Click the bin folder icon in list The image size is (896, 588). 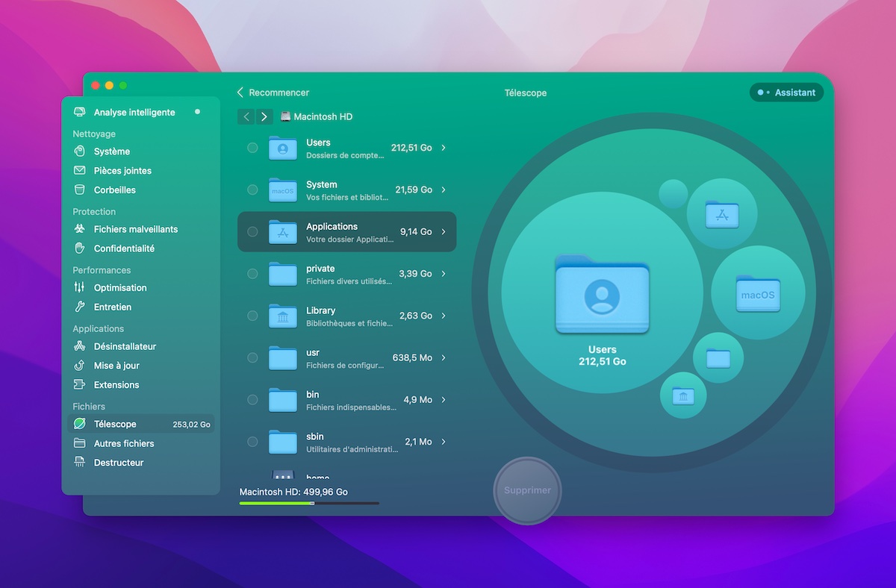pos(283,400)
